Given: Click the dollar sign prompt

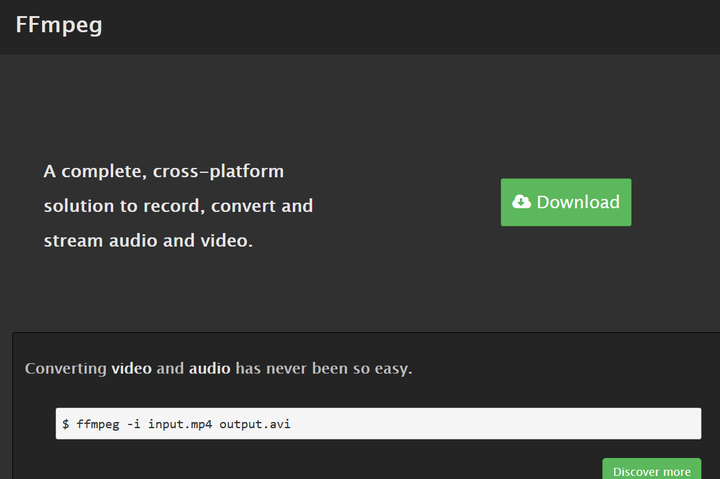Looking at the screenshot, I should 66,424.
